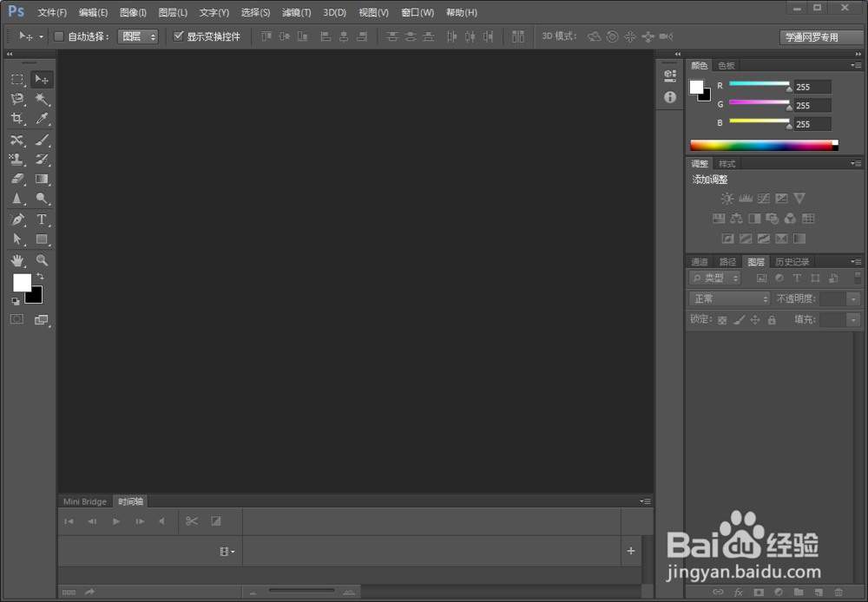The width and height of the screenshot is (868, 602).
Task: Select the Brush tool
Action: 42,140
